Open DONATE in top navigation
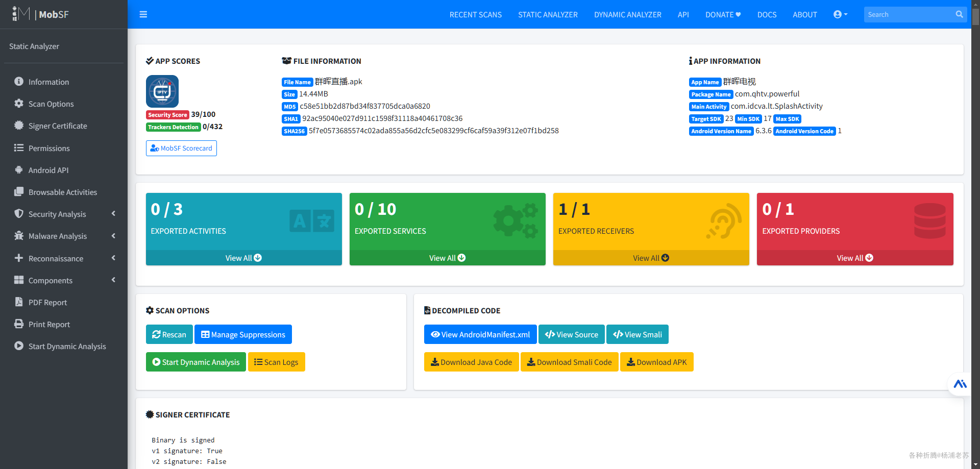Viewport: 980px width, 469px height. (723, 15)
